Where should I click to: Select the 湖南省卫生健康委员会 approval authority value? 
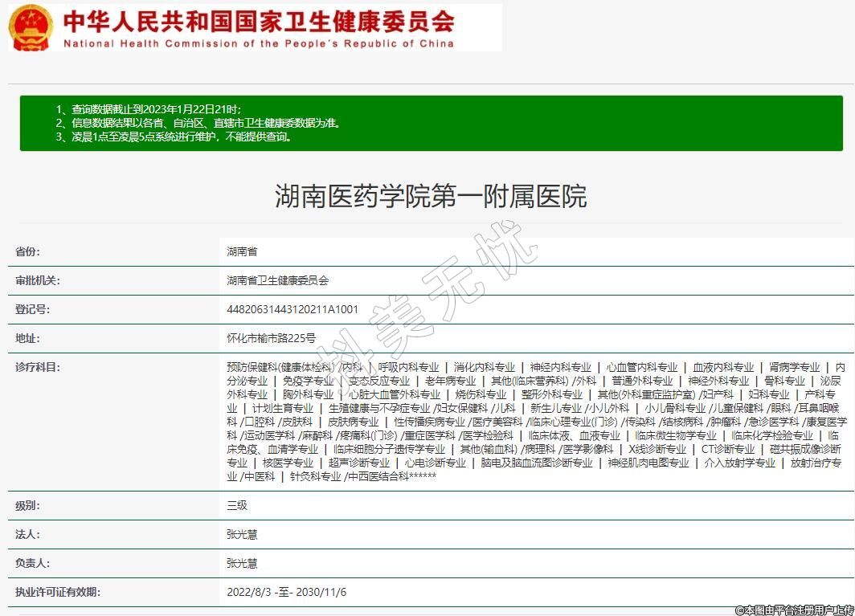pyautogui.click(x=278, y=280)
